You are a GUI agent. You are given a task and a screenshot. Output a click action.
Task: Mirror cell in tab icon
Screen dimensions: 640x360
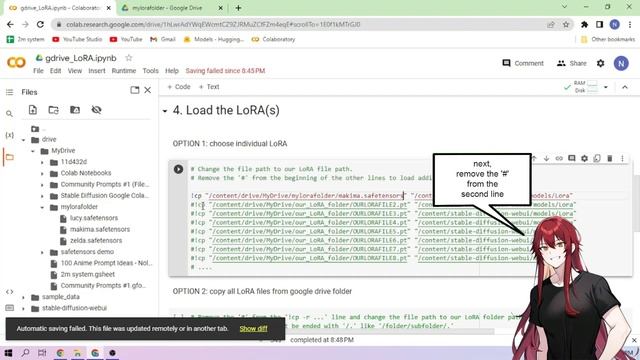[597, 158]
